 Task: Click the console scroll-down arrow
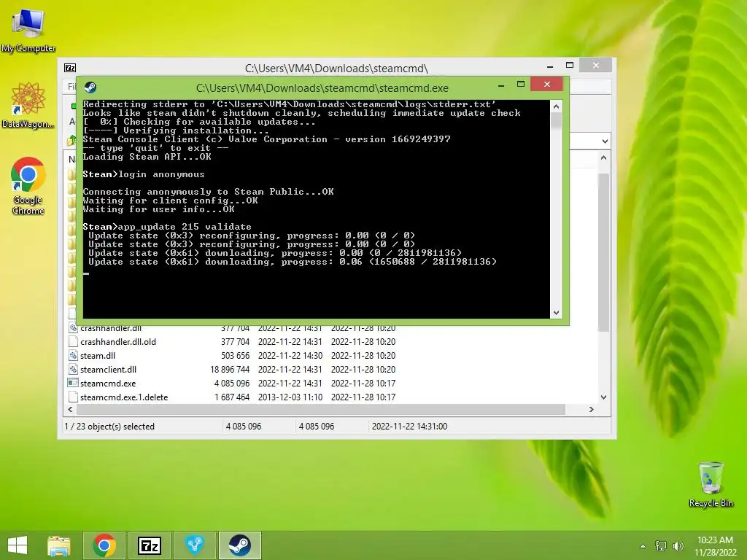(x=556, y=312)
